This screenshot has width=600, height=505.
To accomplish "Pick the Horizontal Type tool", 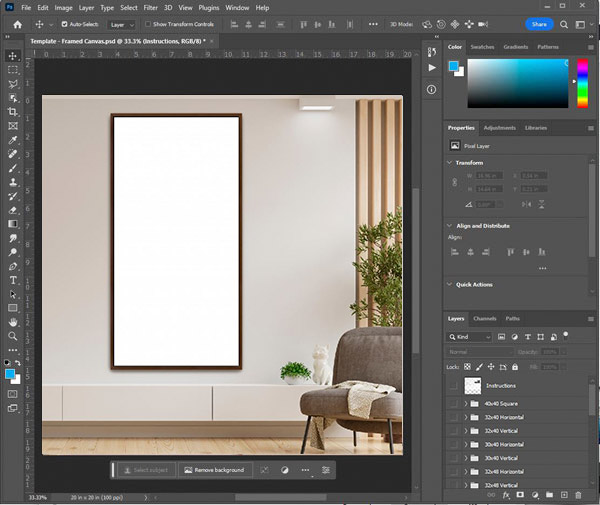I will point(13,281).
